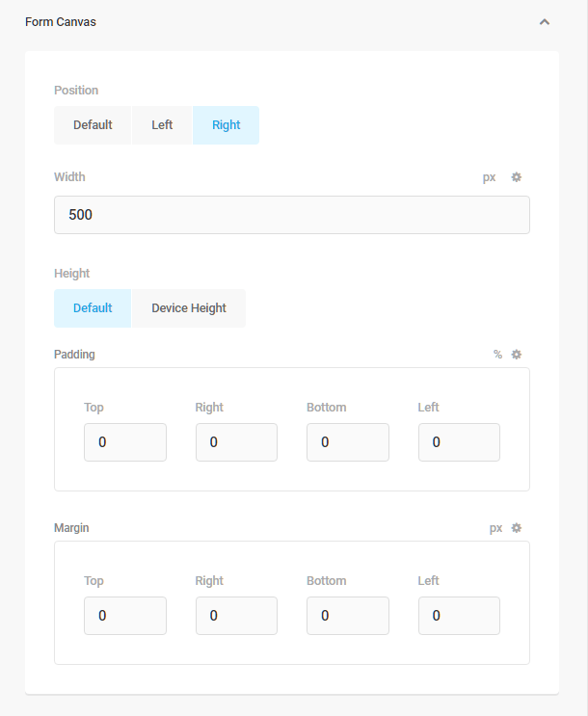The width and height of the screenshot is (588, 716).
Task: Click the Form Canvas section title
Action: coord(61,22)
